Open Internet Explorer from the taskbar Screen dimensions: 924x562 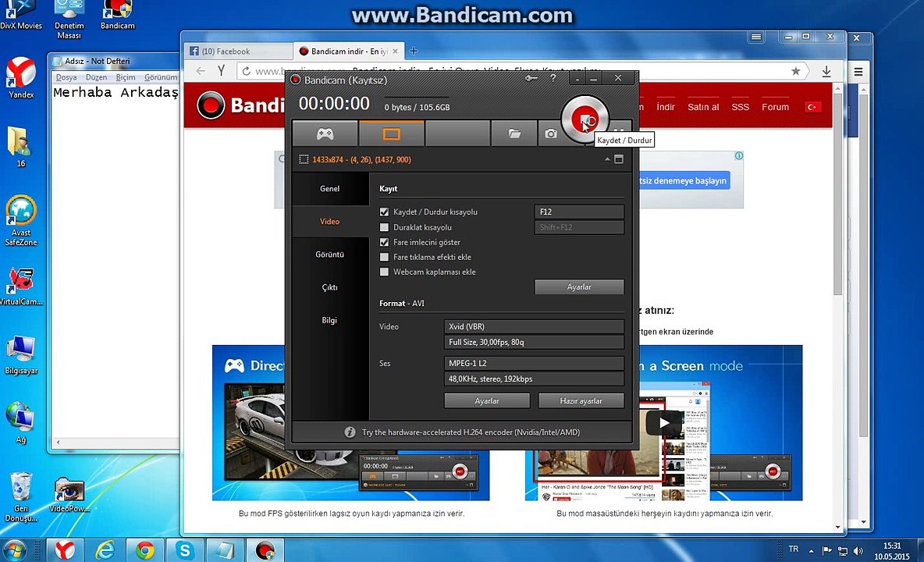tap(105, 550)
